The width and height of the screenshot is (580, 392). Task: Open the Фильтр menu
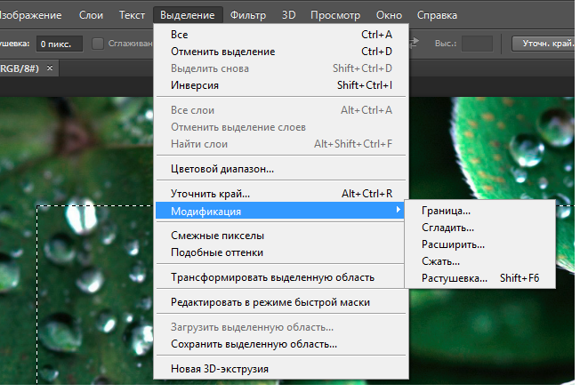(x=248, y=15)
